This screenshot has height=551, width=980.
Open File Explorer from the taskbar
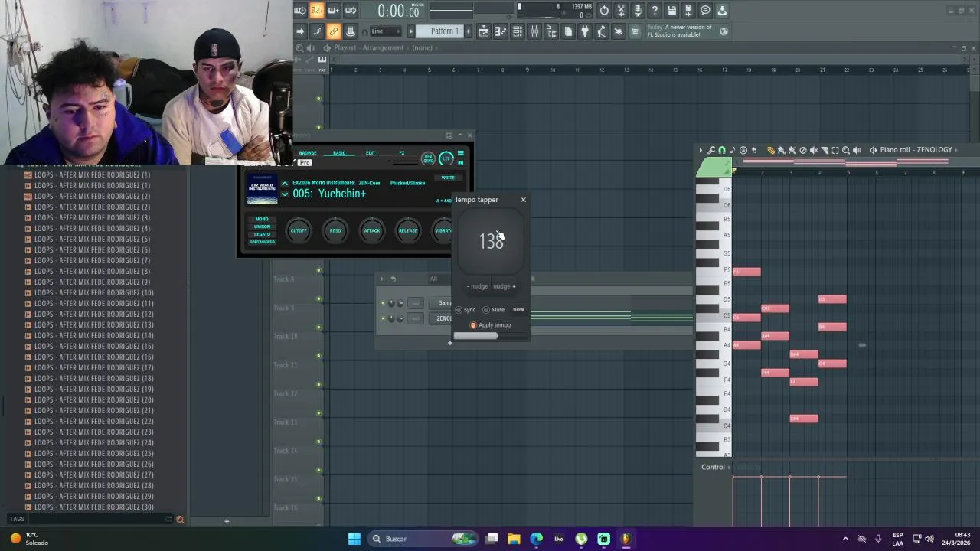pos(514,539)
